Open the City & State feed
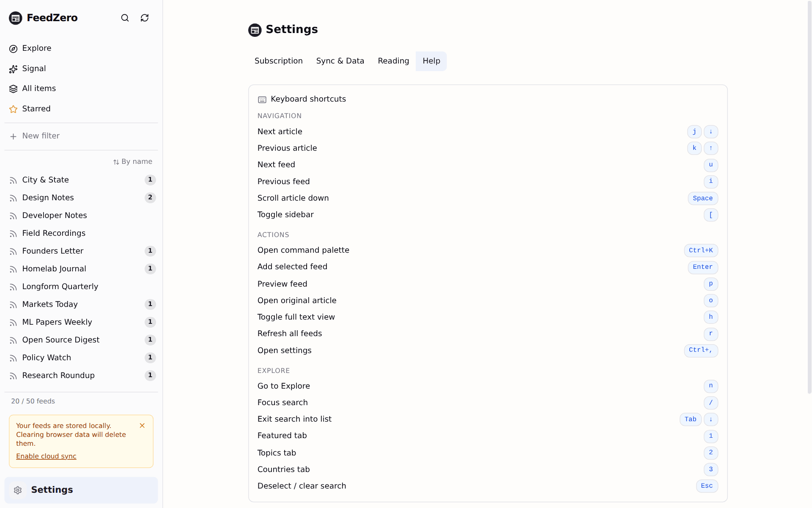Viewport: 812px width, 508px height. pyautogui.click(x=81, y=180)
